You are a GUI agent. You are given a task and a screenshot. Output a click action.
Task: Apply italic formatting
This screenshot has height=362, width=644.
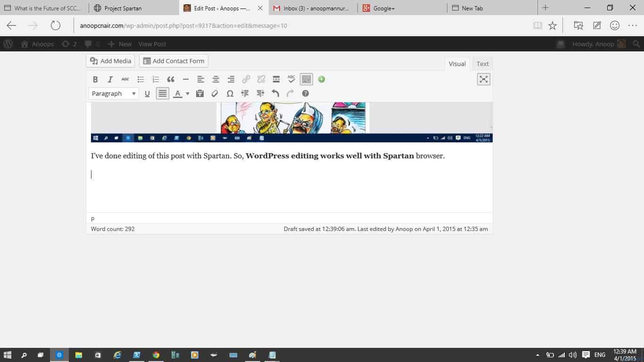pos(110,79)
